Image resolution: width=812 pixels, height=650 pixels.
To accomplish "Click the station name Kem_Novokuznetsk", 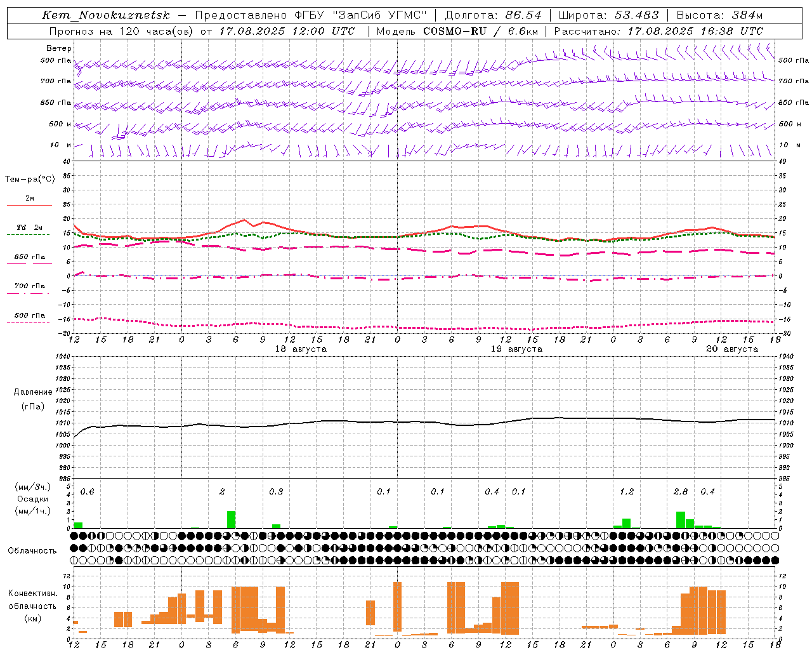I will [x=106, y=15].
